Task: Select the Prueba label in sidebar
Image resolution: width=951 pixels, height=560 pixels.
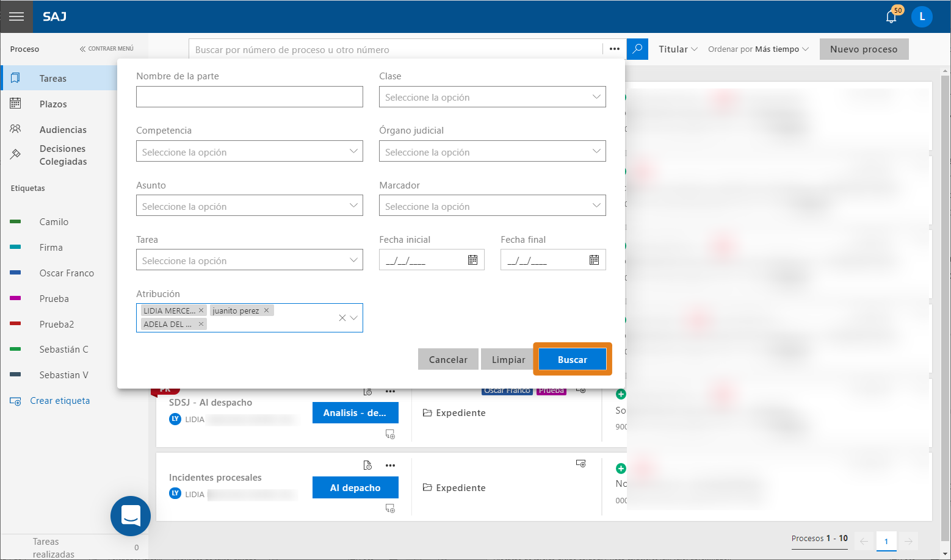Action: [54, 299]
